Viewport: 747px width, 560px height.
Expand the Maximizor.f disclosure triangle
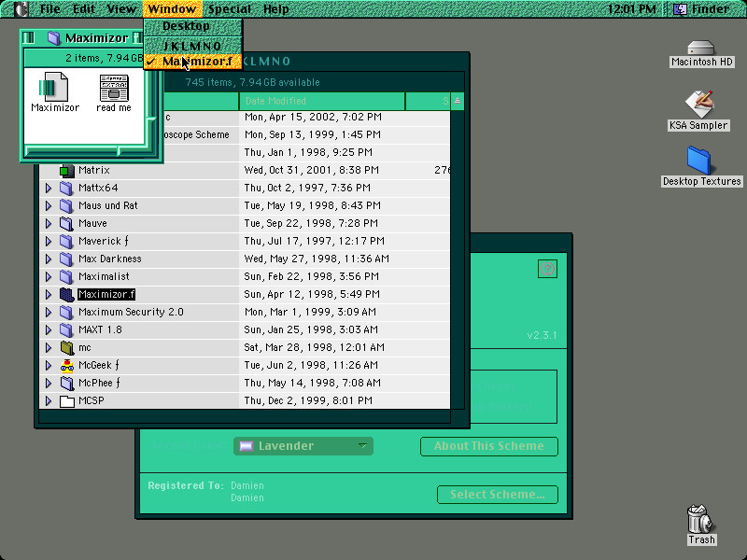[x=49, y=294]
